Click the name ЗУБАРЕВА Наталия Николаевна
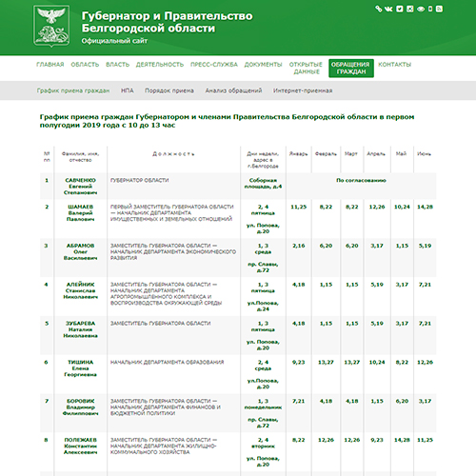476x476 pixels. [80, 329]
